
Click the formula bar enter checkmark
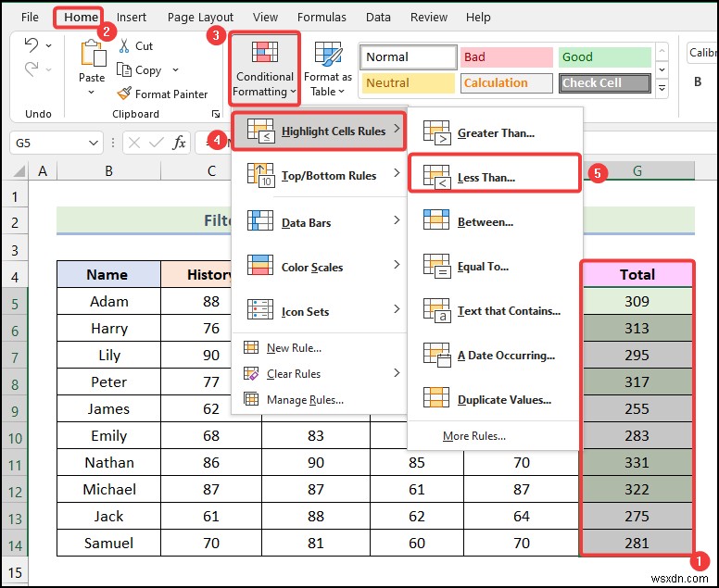coord(157,143)
